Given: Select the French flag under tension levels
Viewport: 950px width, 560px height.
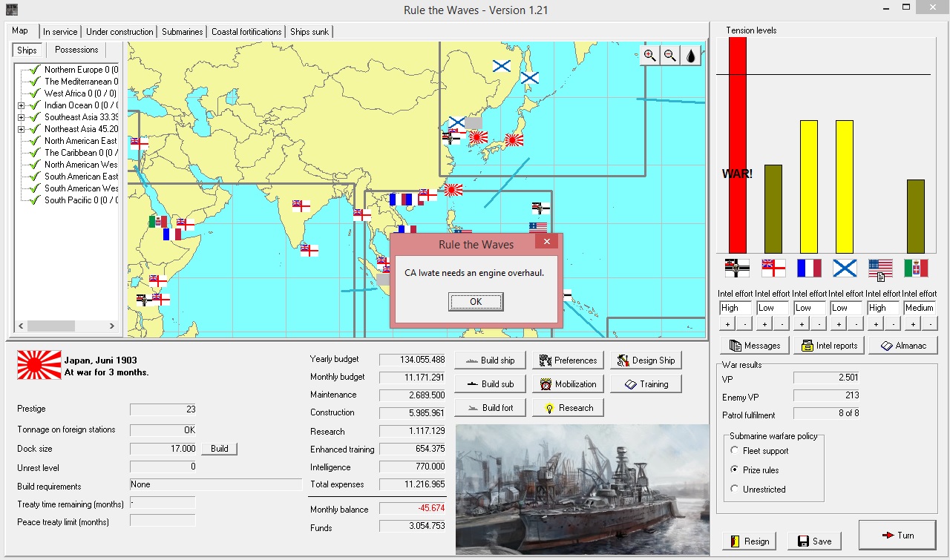Looking at the screenshot, I should (809, 268).
